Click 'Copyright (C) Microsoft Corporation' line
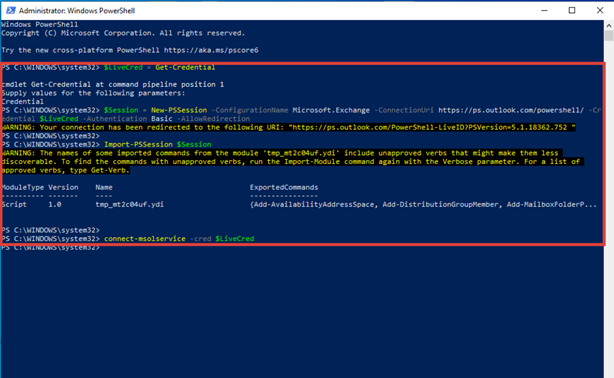This screenshot has height=378, width=614. click(x=123, y=33)
